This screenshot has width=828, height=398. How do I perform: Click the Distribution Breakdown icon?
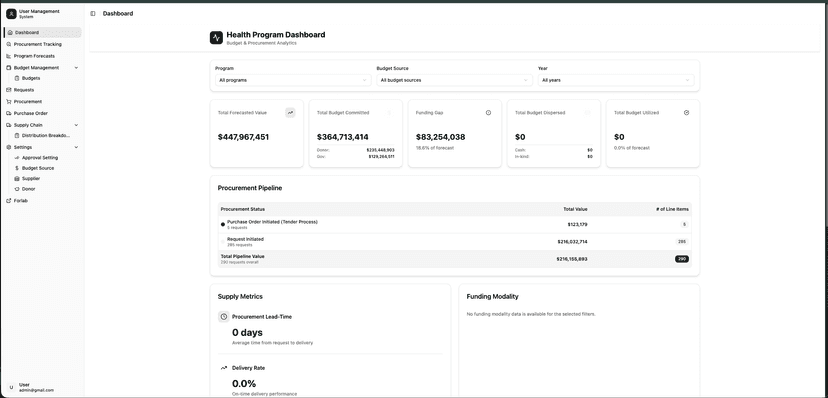17,136
